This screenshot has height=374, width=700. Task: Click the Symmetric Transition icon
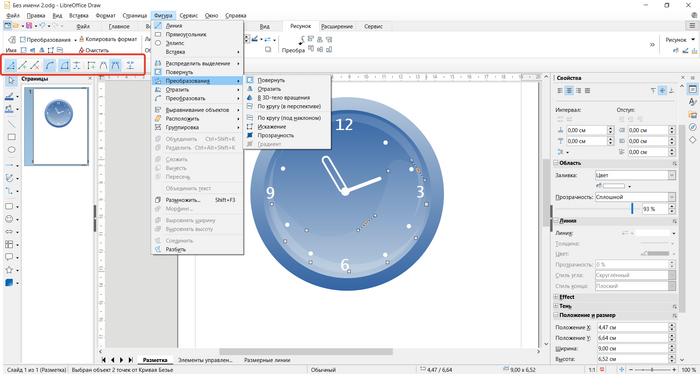(116, 66)
